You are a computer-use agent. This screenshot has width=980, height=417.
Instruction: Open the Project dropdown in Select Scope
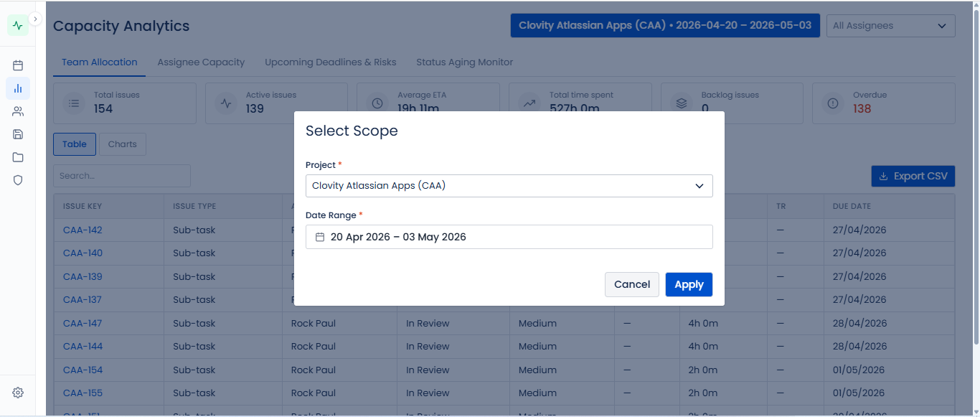(x=509, y=186)
